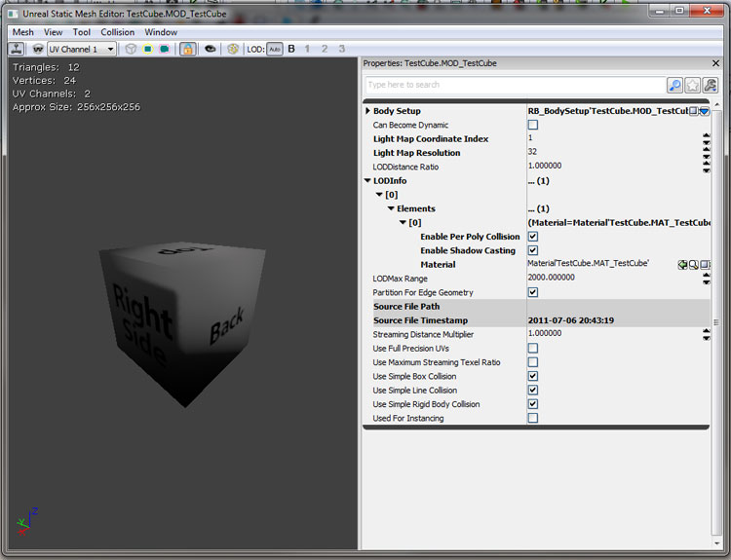This screenshot has height=560, width=731.
Task: Collapse the LODInfo tree section
Action: (367, 180)
